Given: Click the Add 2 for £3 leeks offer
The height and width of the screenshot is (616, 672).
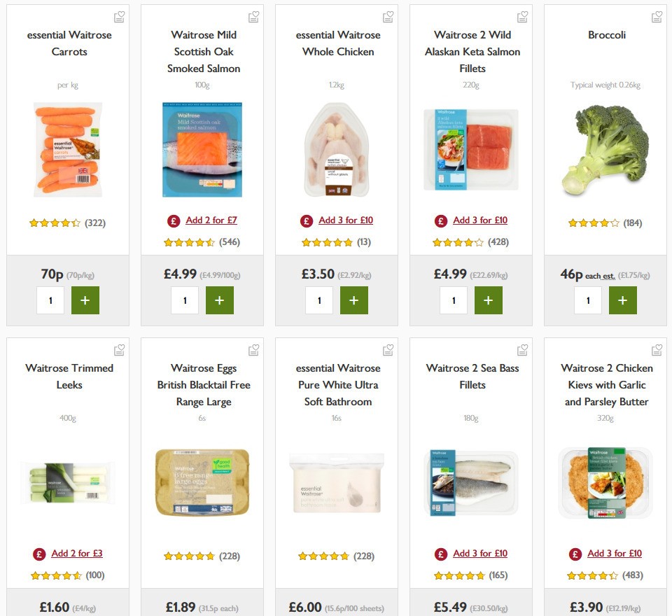Looking at the screenshot, I should [77, 553].
